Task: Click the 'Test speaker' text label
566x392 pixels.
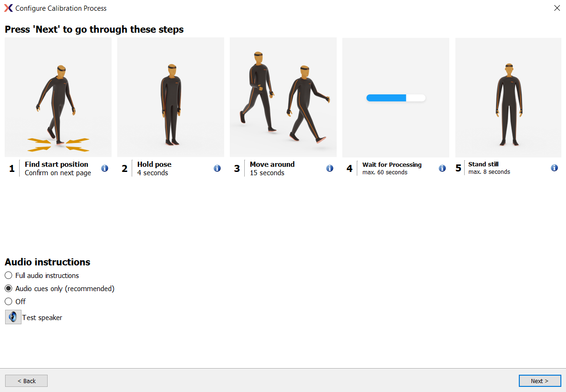Action: 42,318
